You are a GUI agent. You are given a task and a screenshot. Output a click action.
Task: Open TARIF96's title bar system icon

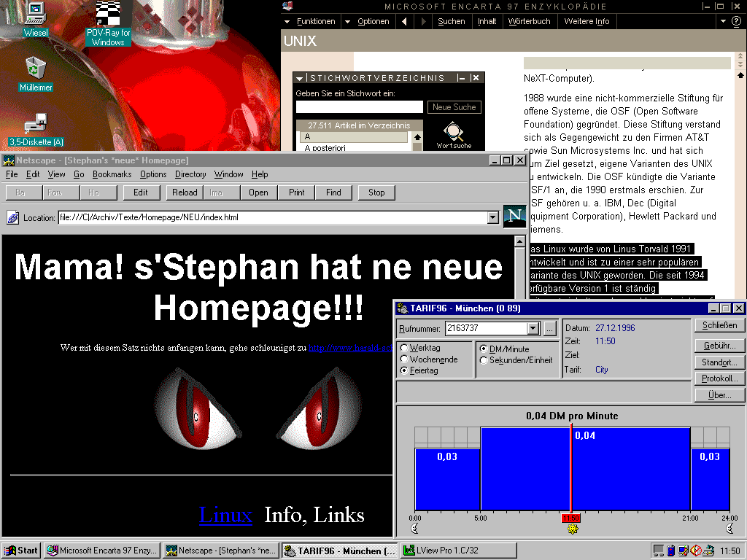click(403, 308)
